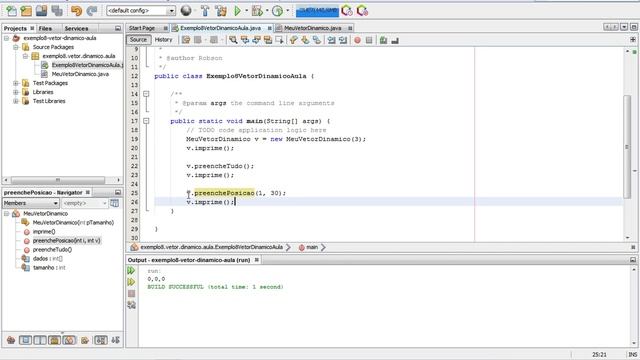This screenshot has height=360, width=640.
Task: Click the Redo arrow icon
Action: [92, 11]
